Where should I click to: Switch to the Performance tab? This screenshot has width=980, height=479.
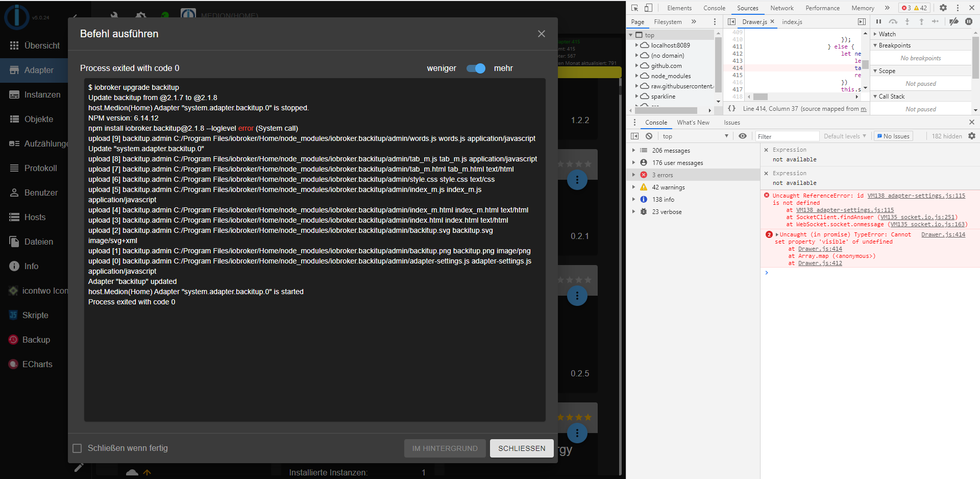822,8
